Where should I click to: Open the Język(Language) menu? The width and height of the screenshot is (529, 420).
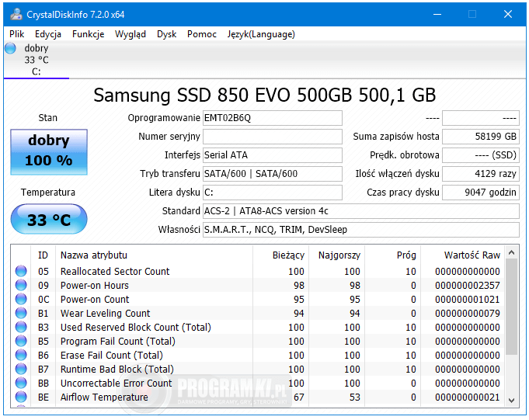point(261,34)
